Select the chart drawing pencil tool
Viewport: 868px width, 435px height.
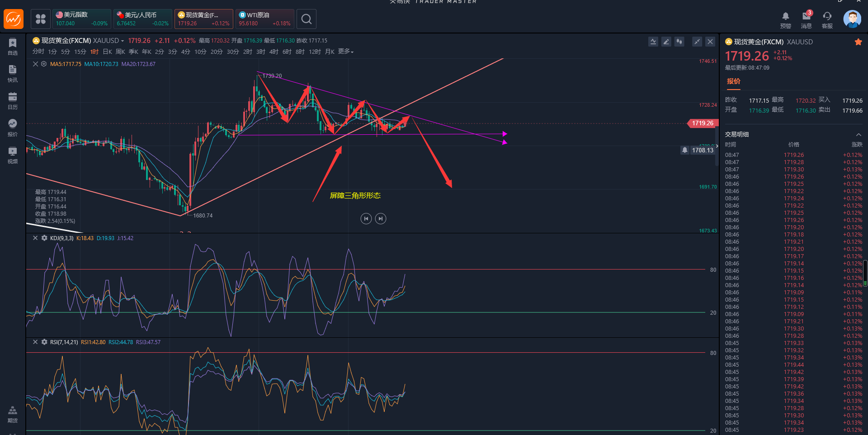[666, 42]
